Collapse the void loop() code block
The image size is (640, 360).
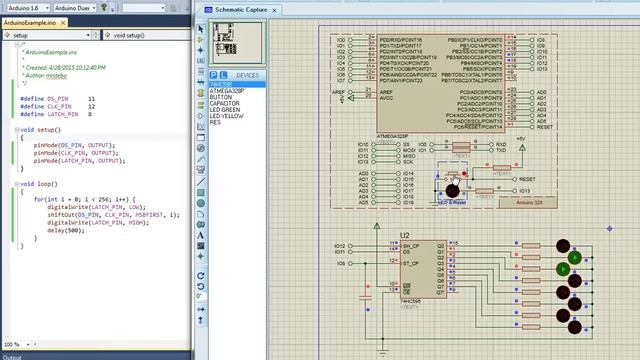pyautogui.click(x=17, y=184)
